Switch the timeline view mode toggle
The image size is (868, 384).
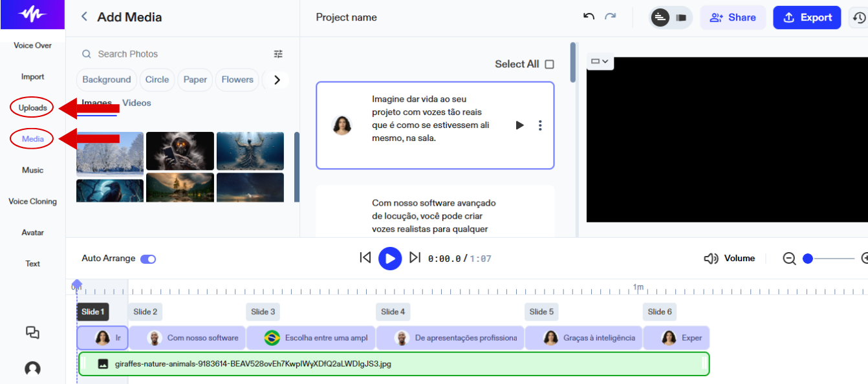click(x=670, y=17)
